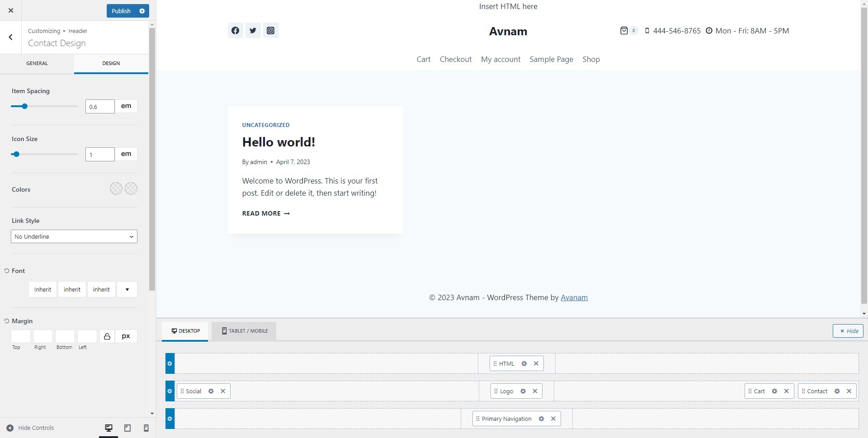Reset the Margin settings icon

pyautogui.click(x=7, y=321)
